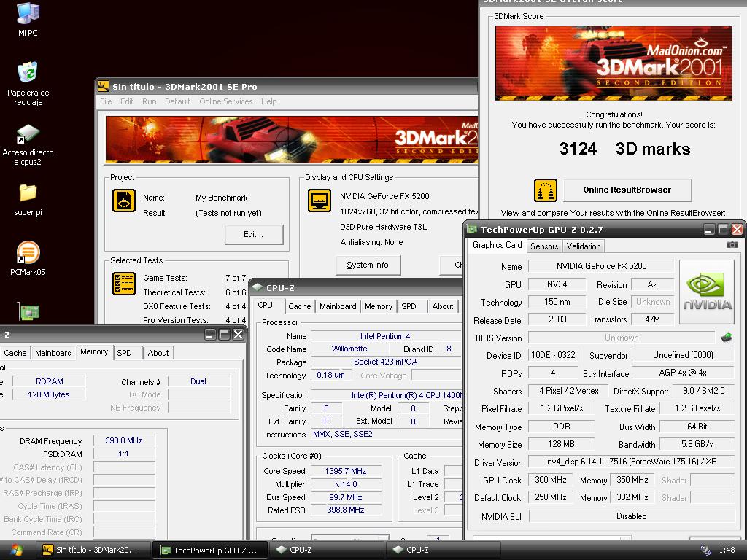Open the File menu in 3DMark2001
This screenshot has height=560, width=747.
(106, 101)
